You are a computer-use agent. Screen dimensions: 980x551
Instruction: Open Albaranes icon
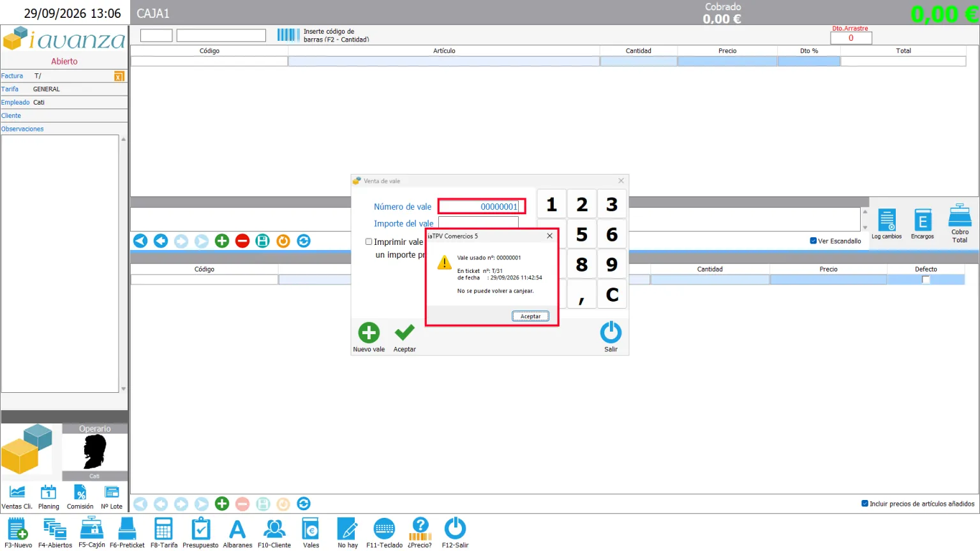tap(237, 529)
